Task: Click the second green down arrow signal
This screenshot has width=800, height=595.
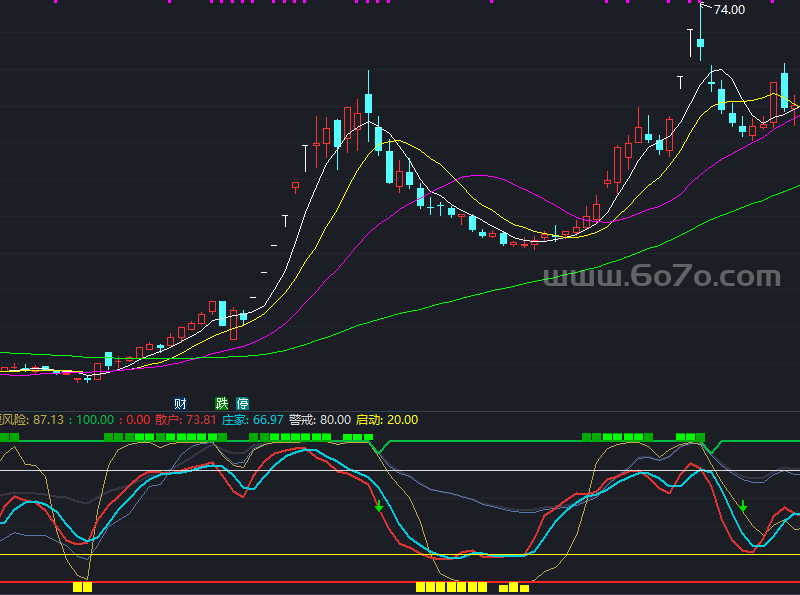Action: click(x=743, y=506)
